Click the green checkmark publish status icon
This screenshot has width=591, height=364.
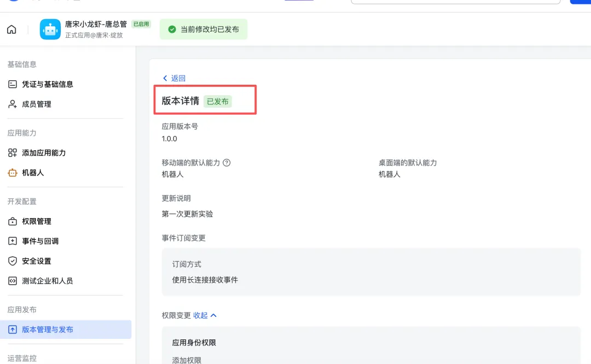[172, 30]
